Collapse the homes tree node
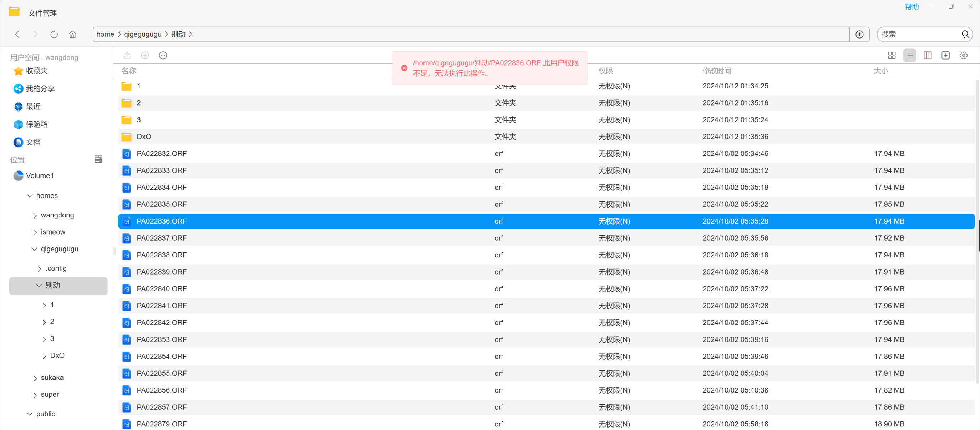The image size is (980, 430). (30, 196)
